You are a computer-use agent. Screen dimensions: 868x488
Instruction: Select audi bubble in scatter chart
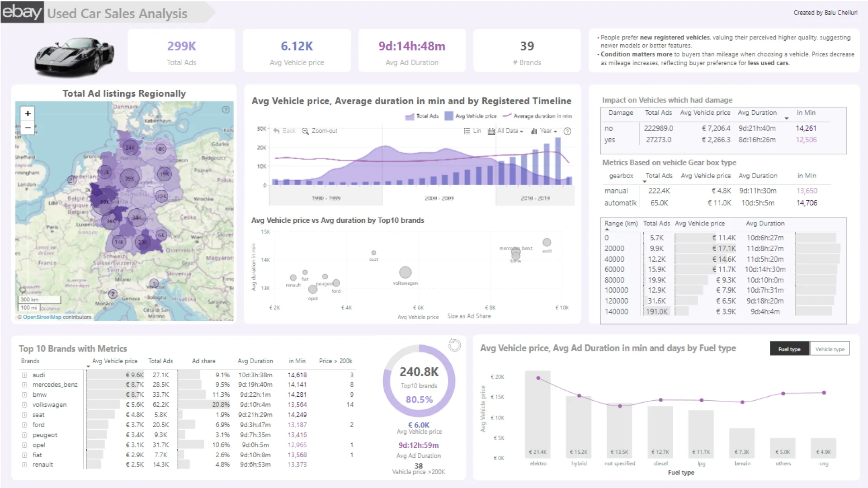click(547, 243)
